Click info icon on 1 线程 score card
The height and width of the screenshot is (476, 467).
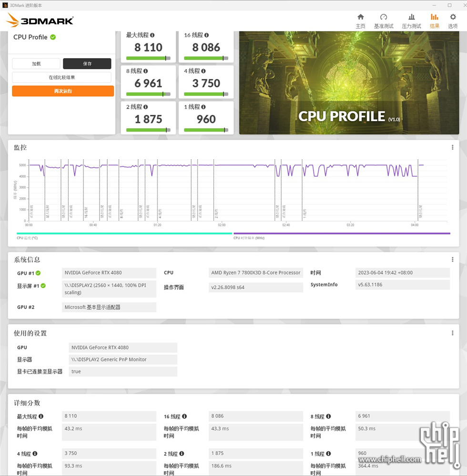pos(203,107)
